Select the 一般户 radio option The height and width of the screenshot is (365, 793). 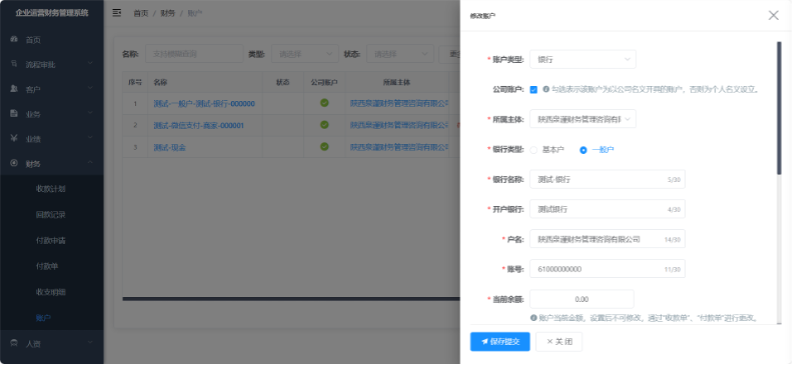(583, 150)
